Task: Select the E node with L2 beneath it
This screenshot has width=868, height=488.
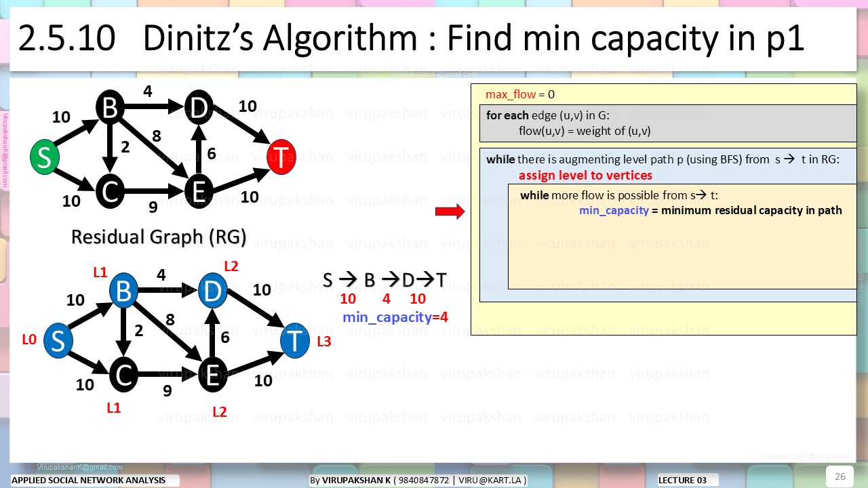Action: (212, 375)
